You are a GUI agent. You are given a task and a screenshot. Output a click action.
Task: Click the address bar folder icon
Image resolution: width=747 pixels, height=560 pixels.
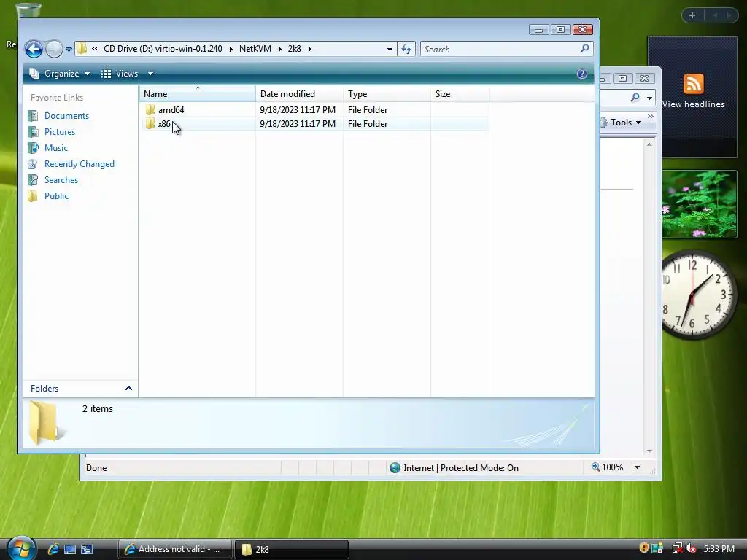point(82,49)
